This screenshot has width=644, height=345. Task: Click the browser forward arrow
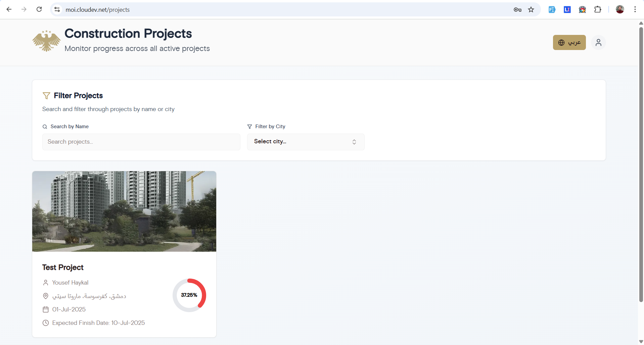point(24,9)
